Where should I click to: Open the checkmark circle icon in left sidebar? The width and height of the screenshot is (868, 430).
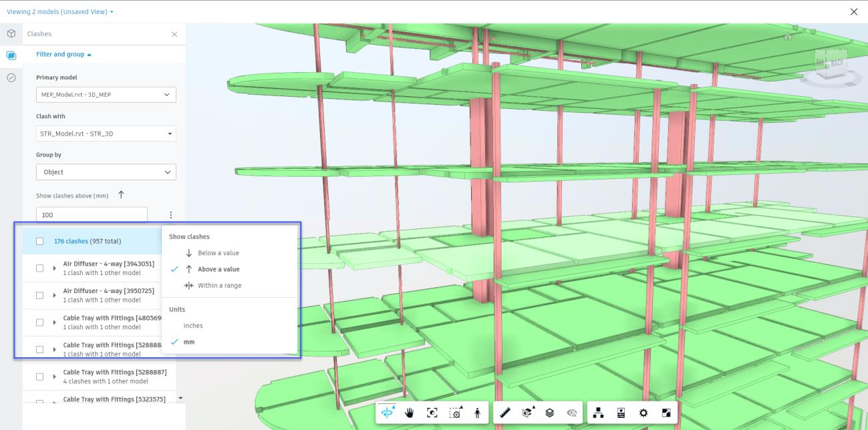tap(11, 77)
